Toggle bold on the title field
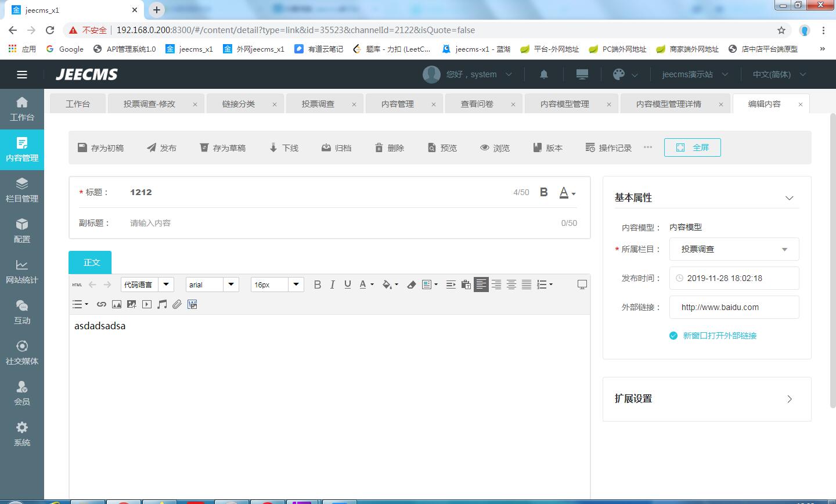 coord(543,192)
